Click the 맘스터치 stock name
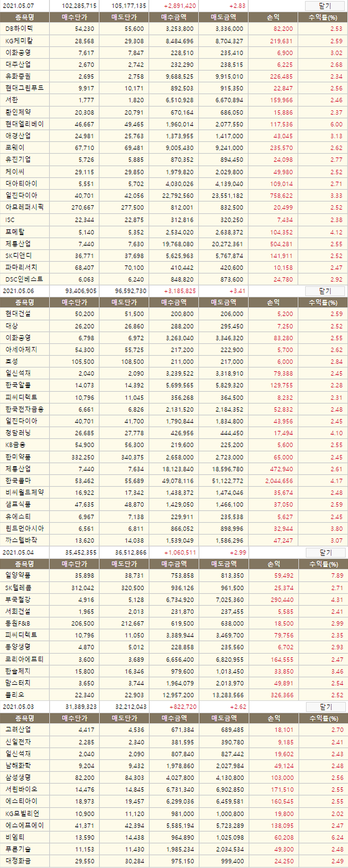 [18, 683]
